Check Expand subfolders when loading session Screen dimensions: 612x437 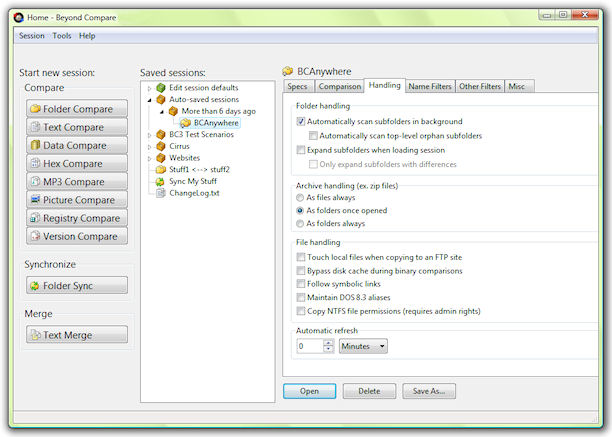(301, 150)
